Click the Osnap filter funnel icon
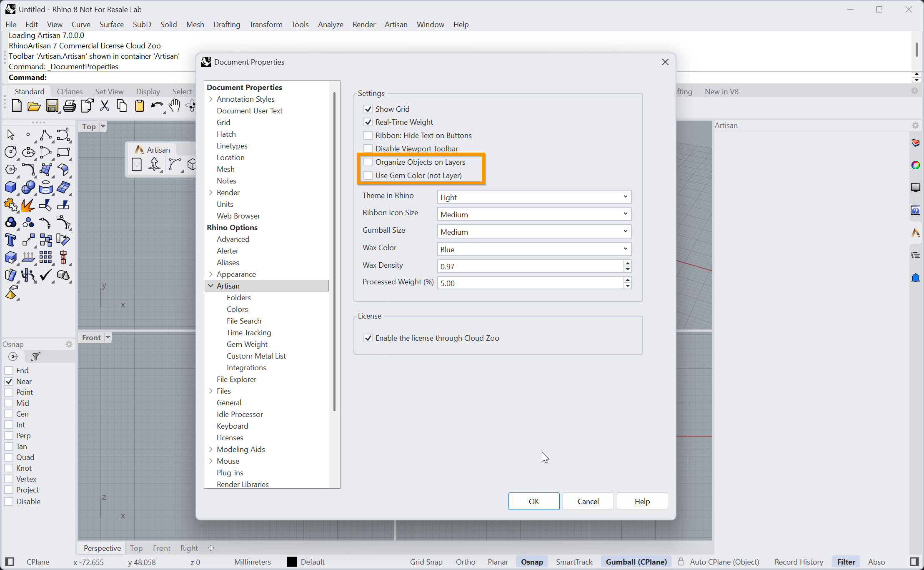This screenshot has height=570, width=924. coord(35,357)
